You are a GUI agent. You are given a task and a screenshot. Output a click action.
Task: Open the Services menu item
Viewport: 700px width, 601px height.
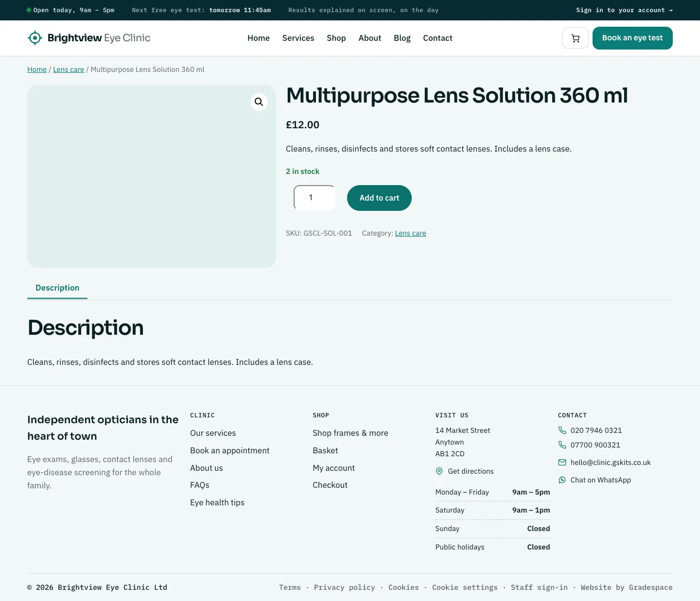point(298,38)
